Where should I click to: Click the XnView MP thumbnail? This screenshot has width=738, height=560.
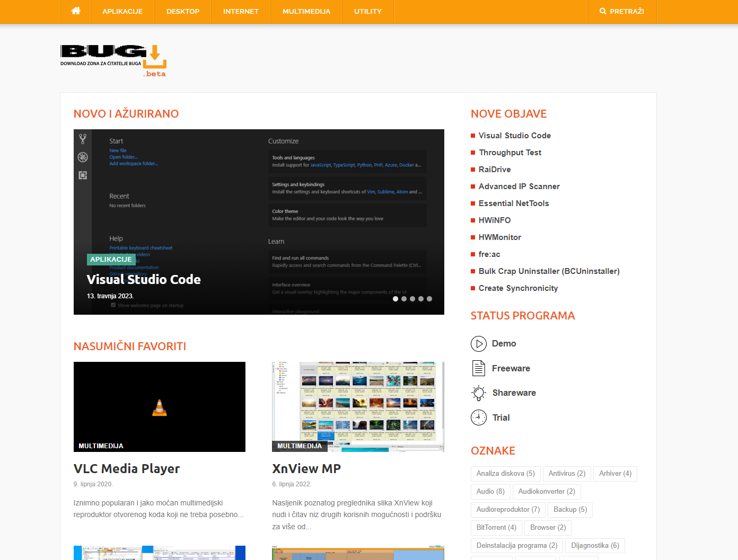[x=358, y=407]
